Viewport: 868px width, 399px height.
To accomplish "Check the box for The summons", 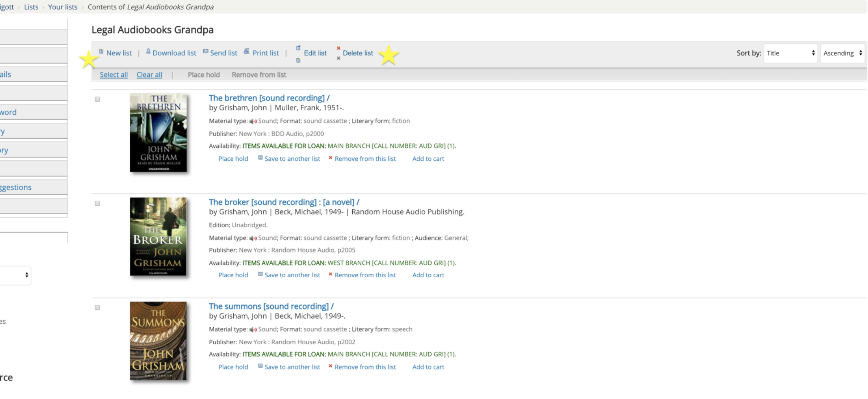I will tap(97, 308).
